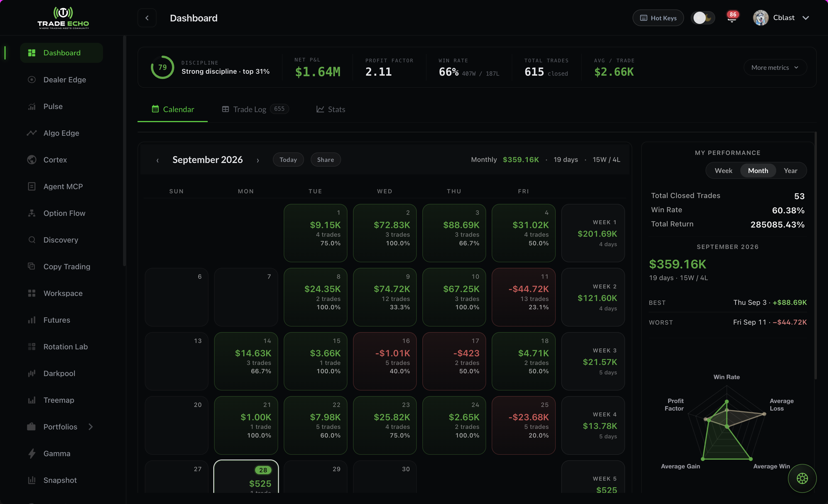
Task: Select the Month performance period
Action: tap(758, 171)
